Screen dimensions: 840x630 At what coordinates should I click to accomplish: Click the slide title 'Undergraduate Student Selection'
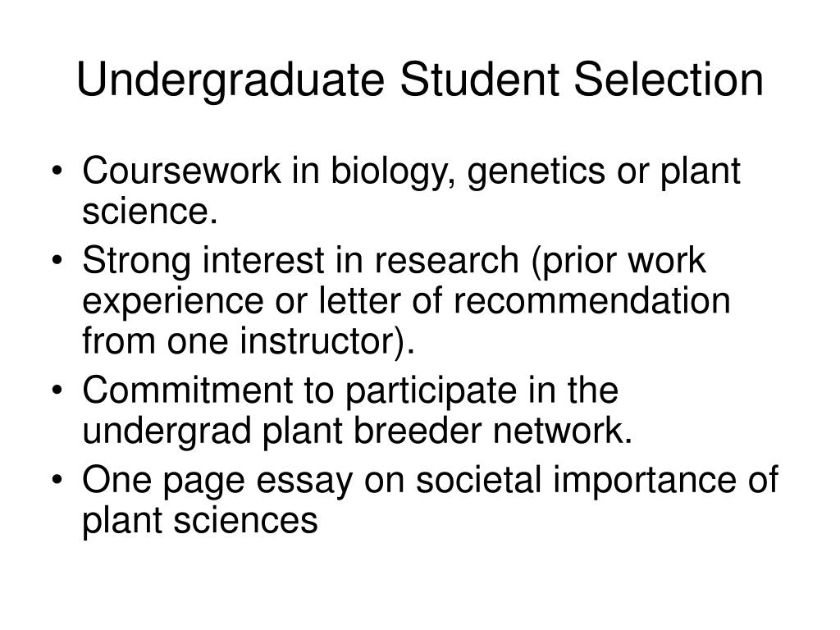pos(420,80)
